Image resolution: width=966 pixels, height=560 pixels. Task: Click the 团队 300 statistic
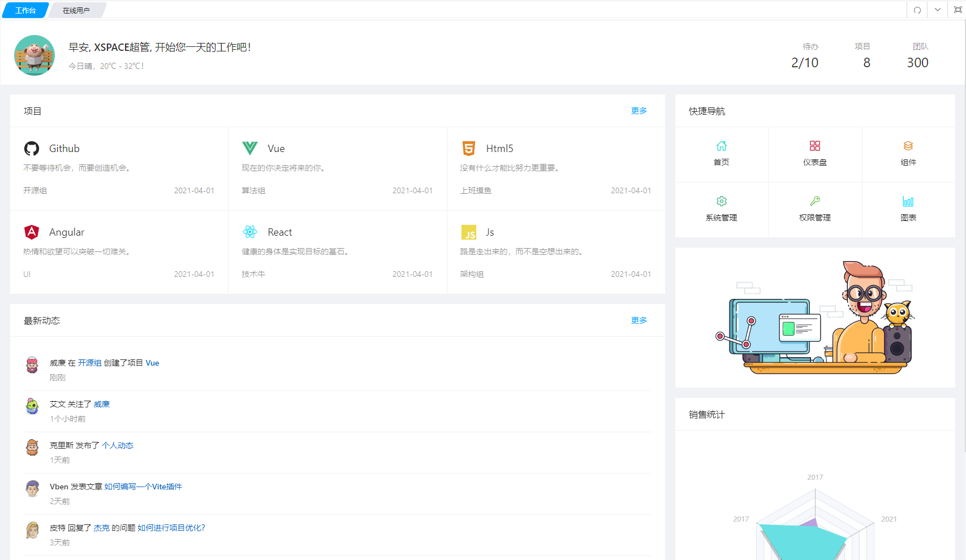(x=918, y=55)
